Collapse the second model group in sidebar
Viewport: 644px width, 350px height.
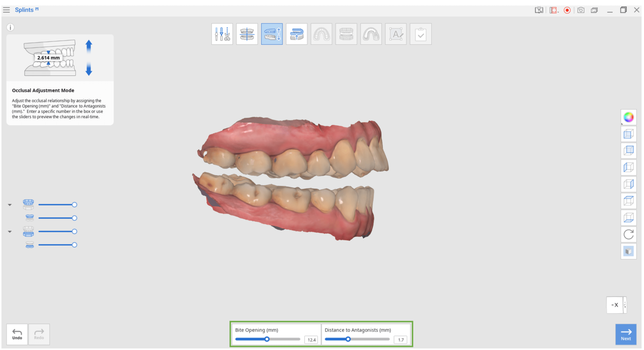pos(10,231)
